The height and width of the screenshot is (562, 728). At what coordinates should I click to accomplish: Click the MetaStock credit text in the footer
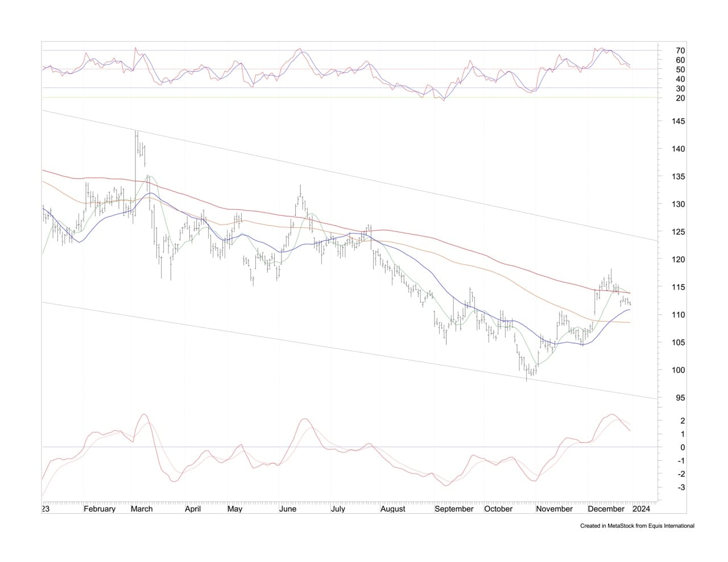click(x=637, y=526)
